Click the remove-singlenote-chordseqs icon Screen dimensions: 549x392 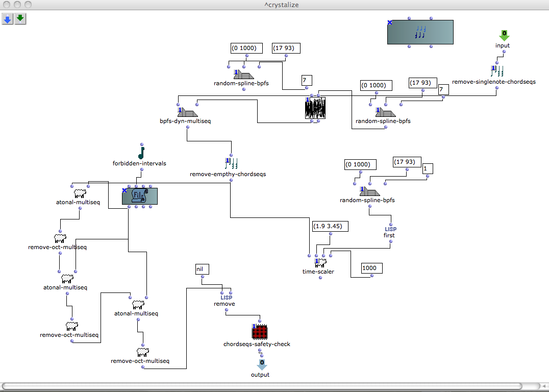[497, 71]
